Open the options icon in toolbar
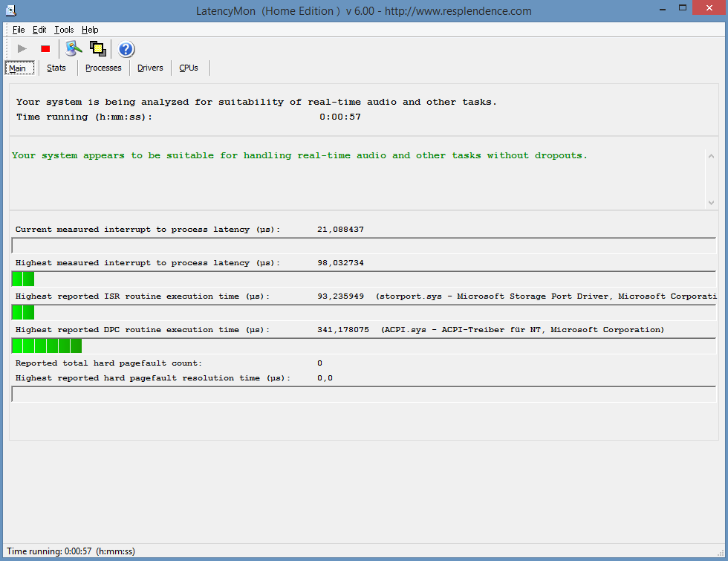 (x=74, y=49)
